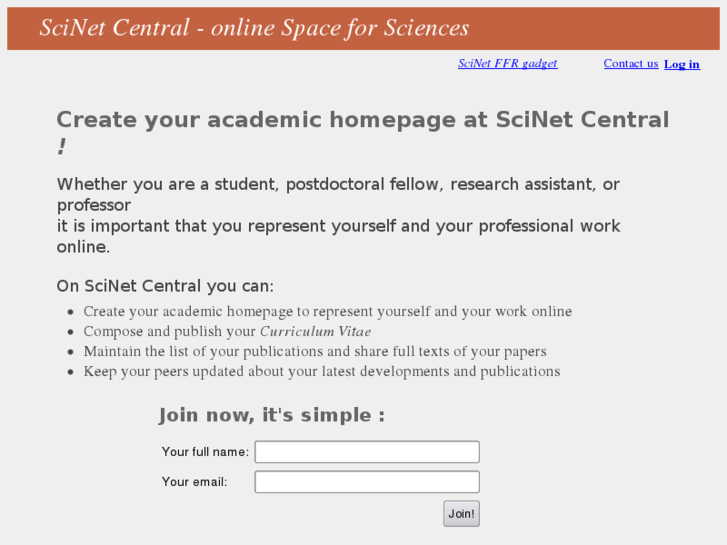The width and height of the screenshot is (727, 545).
Task: Click the "Your email:" label
Action: [195, 482]
